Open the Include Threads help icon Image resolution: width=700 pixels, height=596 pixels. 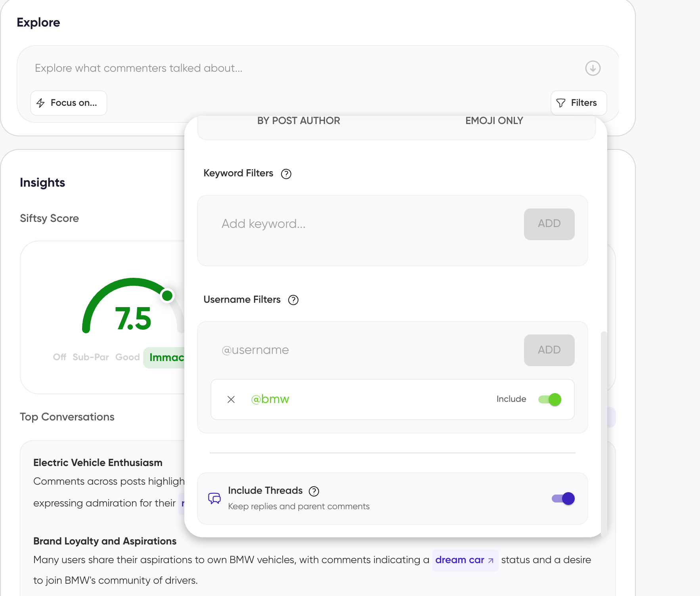[x=314, y=491]
